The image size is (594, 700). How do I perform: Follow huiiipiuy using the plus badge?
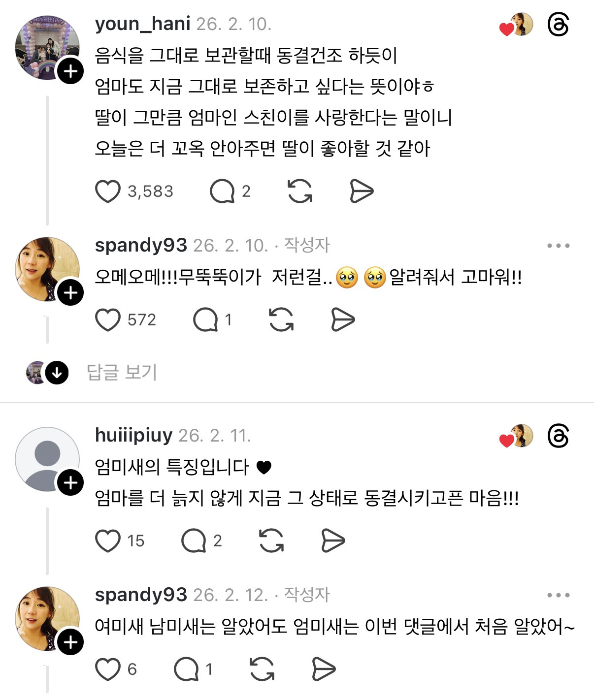(70, 482)
